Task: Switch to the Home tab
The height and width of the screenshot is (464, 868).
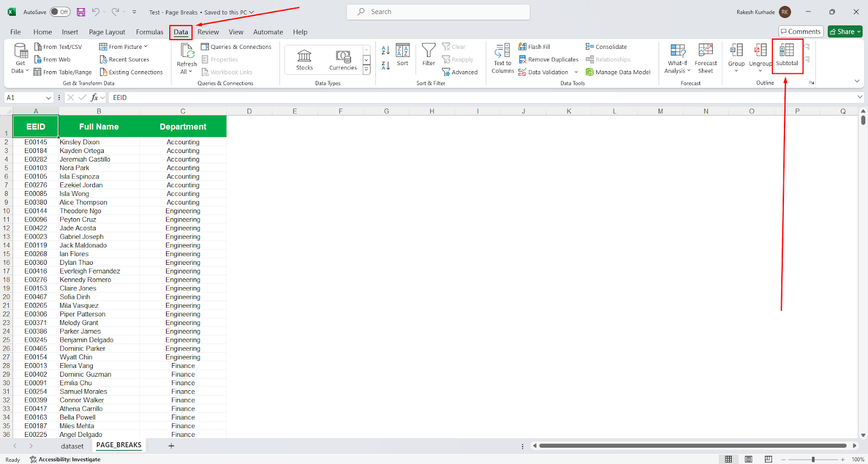Action: coord(43,32)
